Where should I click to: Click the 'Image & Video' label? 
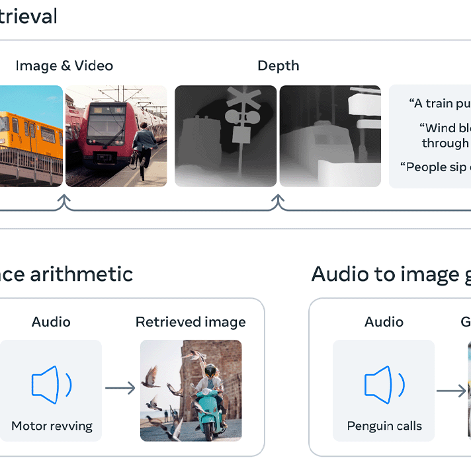64,66
